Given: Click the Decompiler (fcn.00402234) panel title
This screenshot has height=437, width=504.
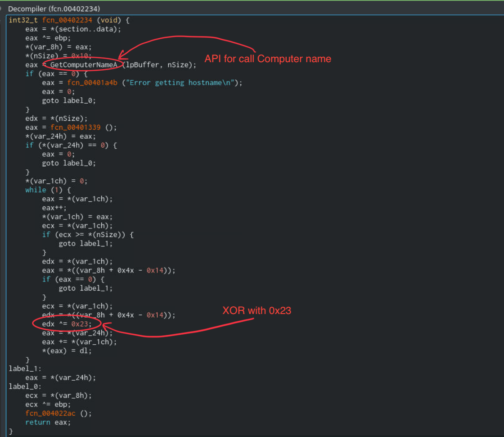Looking at the screenshot, I should tap(54, 9).
